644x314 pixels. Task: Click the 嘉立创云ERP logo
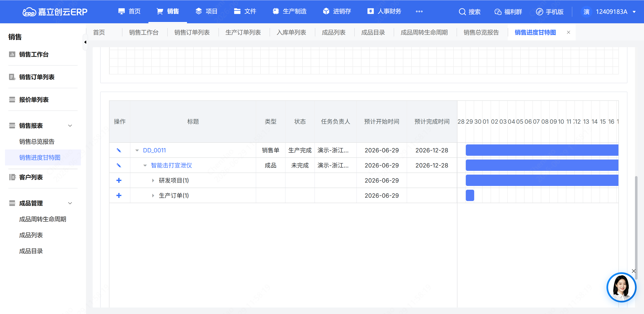(x=55, y=12)
